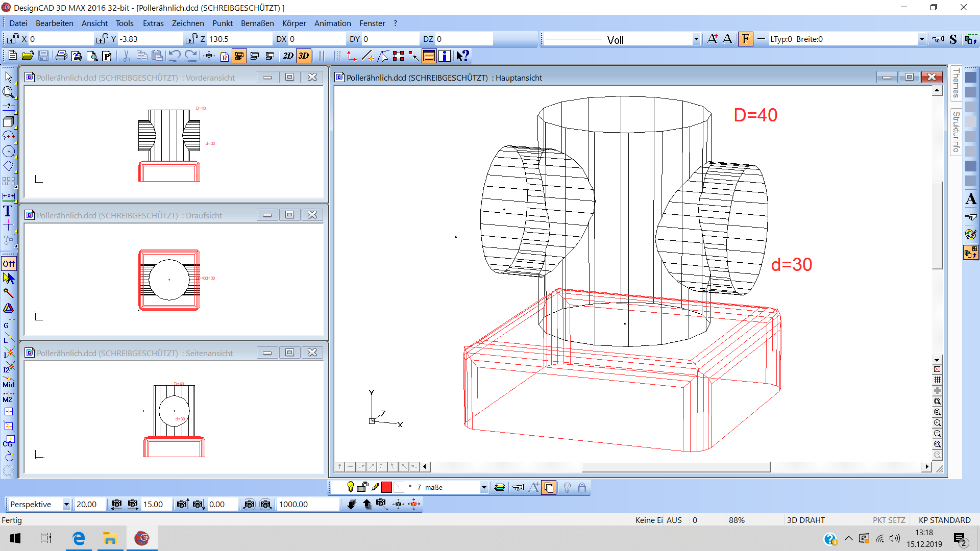This screenshot has height=551, width=980.
Task: Open the Perspektive view mode dropdown
Action: coord(66,504)
